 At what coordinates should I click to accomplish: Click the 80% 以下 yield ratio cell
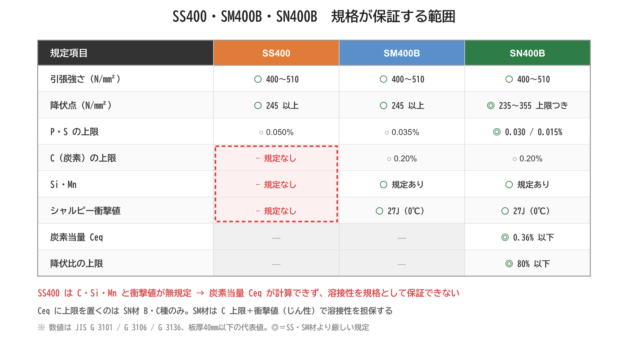(528, 264)
